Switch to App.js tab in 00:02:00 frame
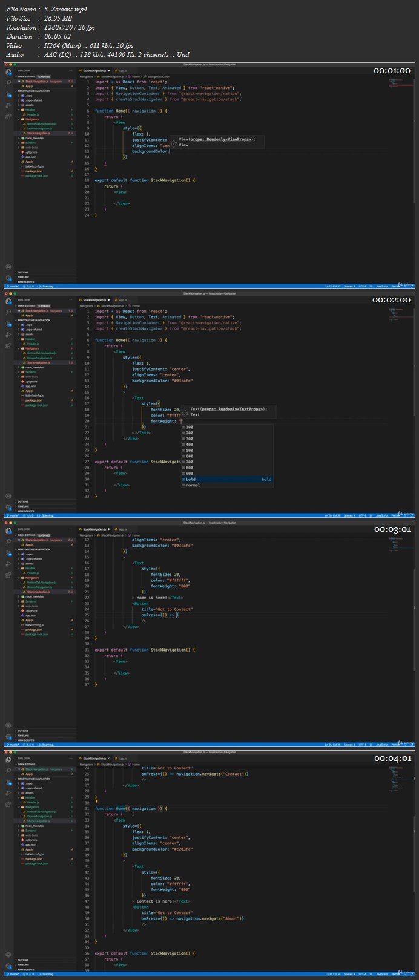This screenshot has height=980, width=419. pyautogui.click(x=123, y=300)
